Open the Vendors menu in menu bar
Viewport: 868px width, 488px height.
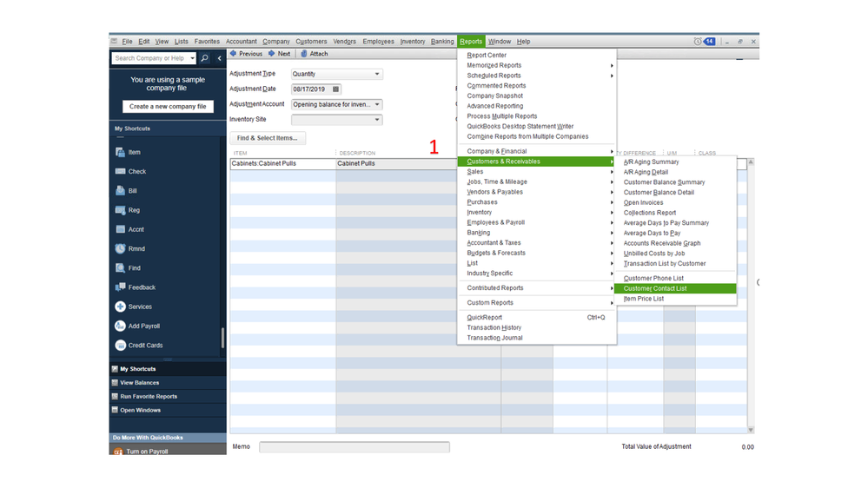point(344,42)
